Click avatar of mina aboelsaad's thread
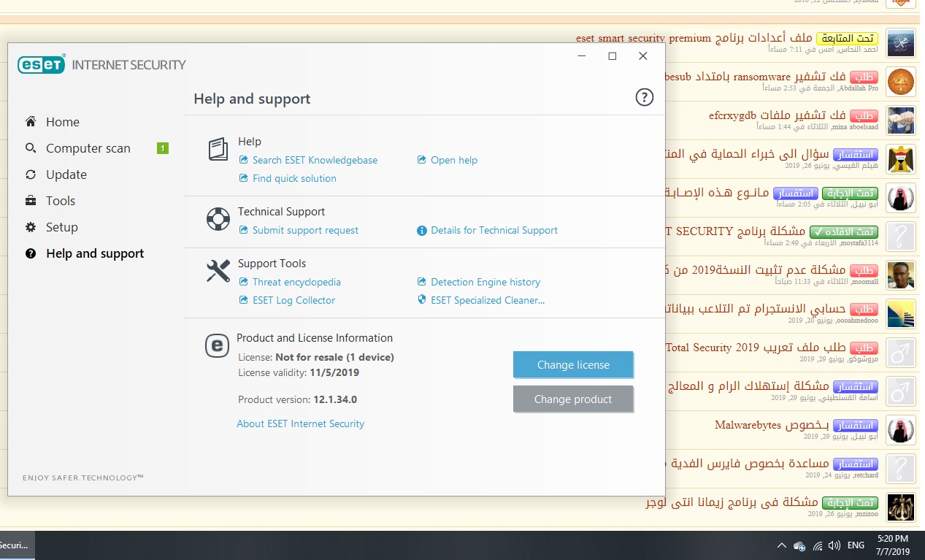Viewport: 925px width, 560px height. point(901,120)
